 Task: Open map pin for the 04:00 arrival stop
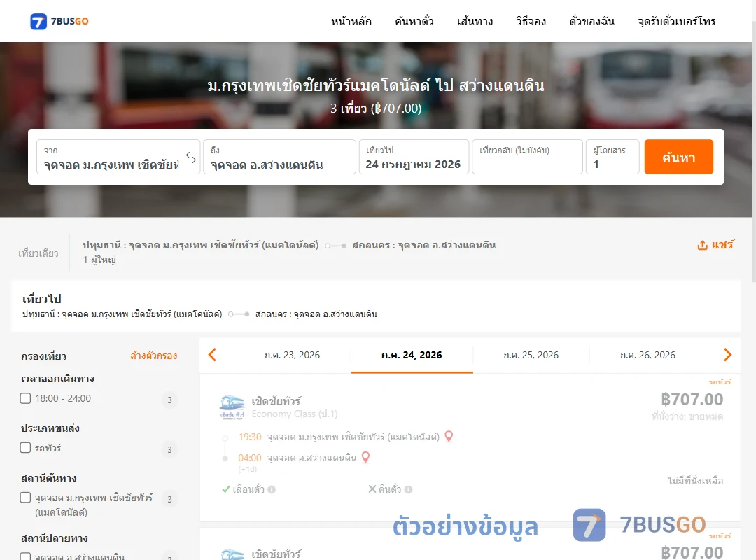coord(365,457)
